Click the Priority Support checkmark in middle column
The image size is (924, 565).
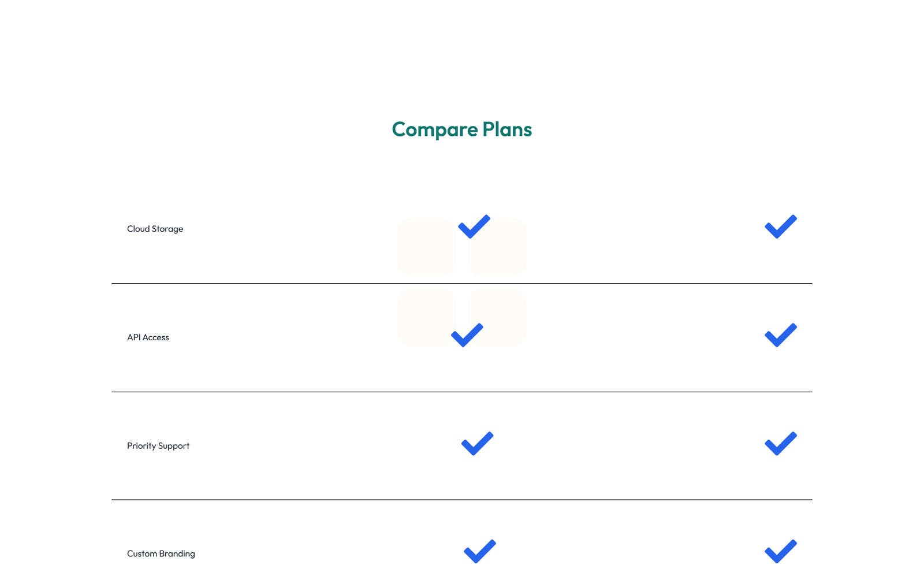(x=476, y=443)
